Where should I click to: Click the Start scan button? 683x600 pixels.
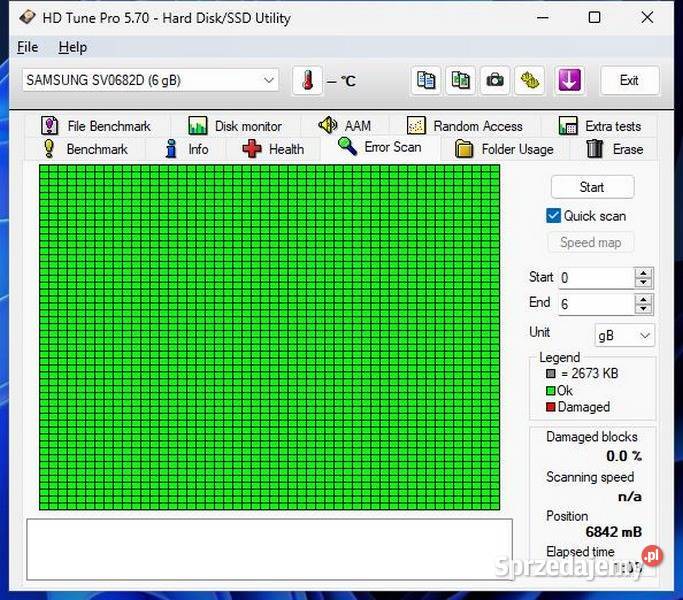(x=592, y=187)
